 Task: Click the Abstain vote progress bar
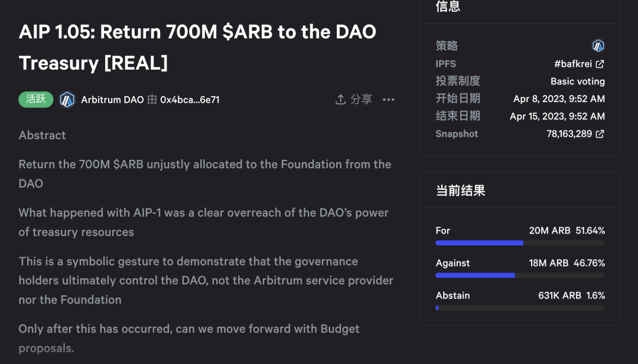click(520, 308)
